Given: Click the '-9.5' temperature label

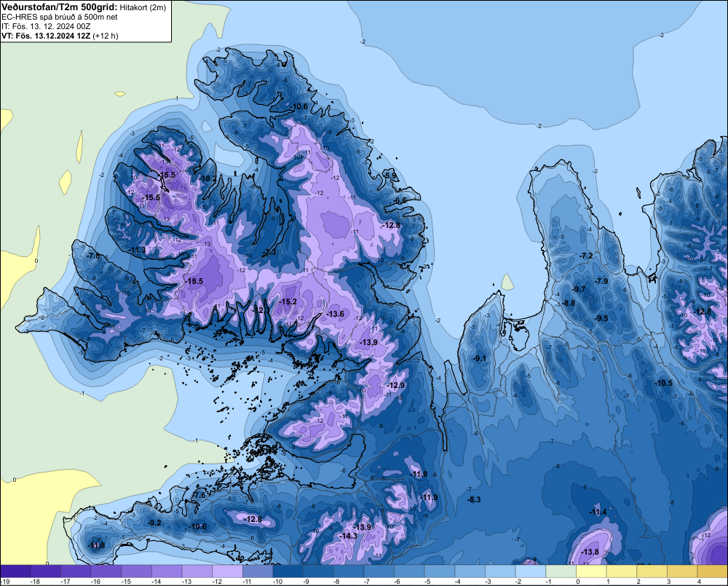Looking at the screenshot, I should tap(601, 318).
